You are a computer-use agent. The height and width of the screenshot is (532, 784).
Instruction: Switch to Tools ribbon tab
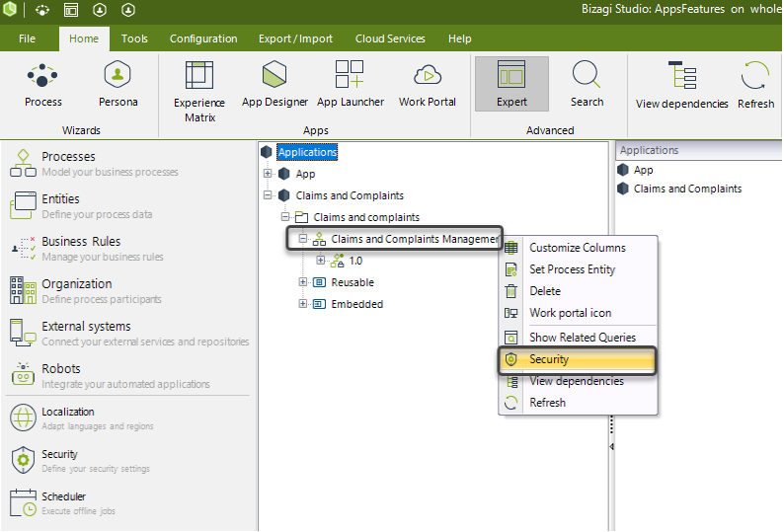[x=134, y=38]
